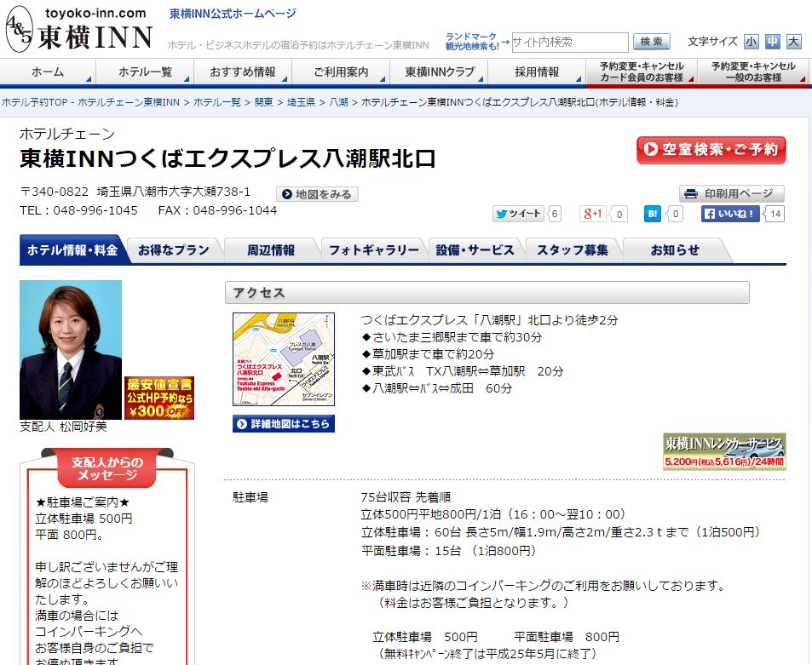Open the 採用情報 menu
812x665 pixels.
[x=537, y=72]
